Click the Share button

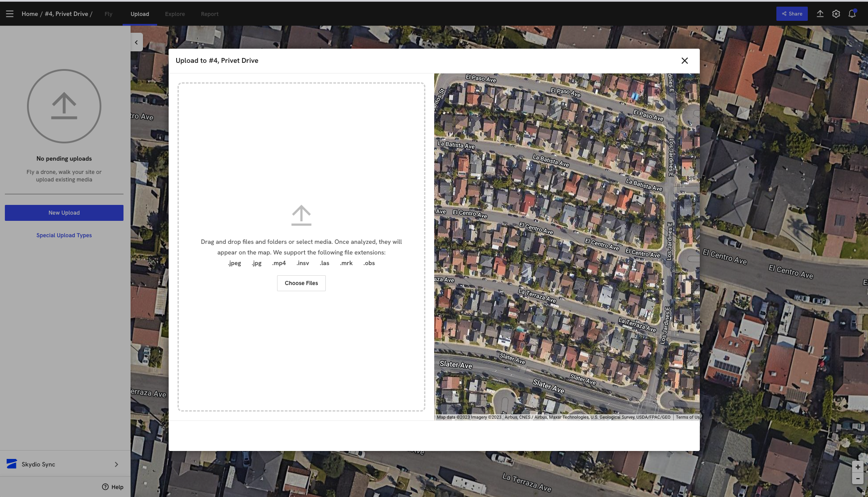[791, 14]
